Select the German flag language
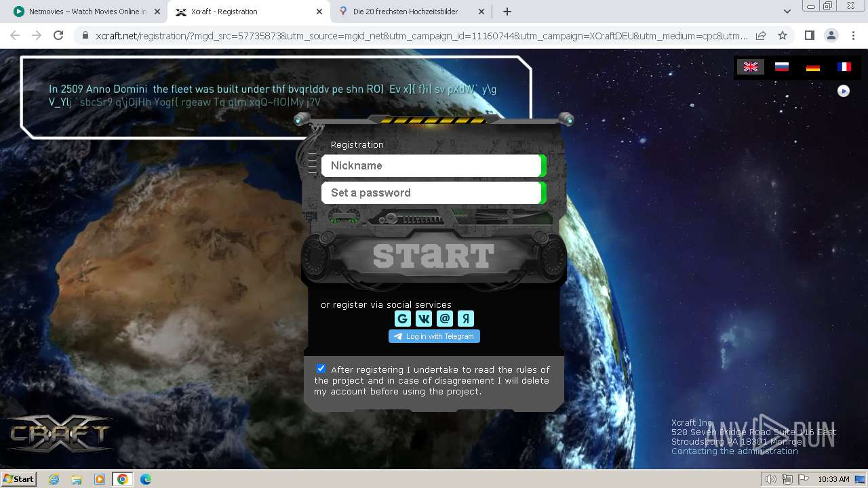Image resolution: width=868 pixels, height=488 pixels. (x=813, y=67)
